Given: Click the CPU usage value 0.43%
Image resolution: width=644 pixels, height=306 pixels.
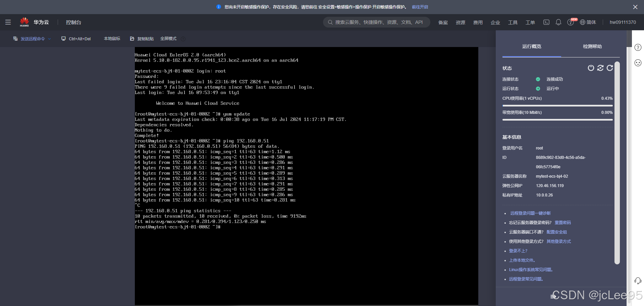Looking at the screenshot, I should [607, 98].
